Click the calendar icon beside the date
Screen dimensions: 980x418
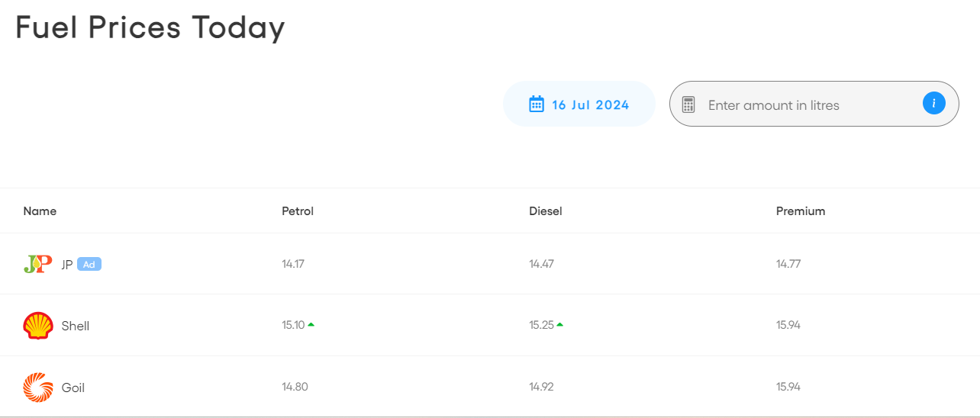[x=537, y=104]
